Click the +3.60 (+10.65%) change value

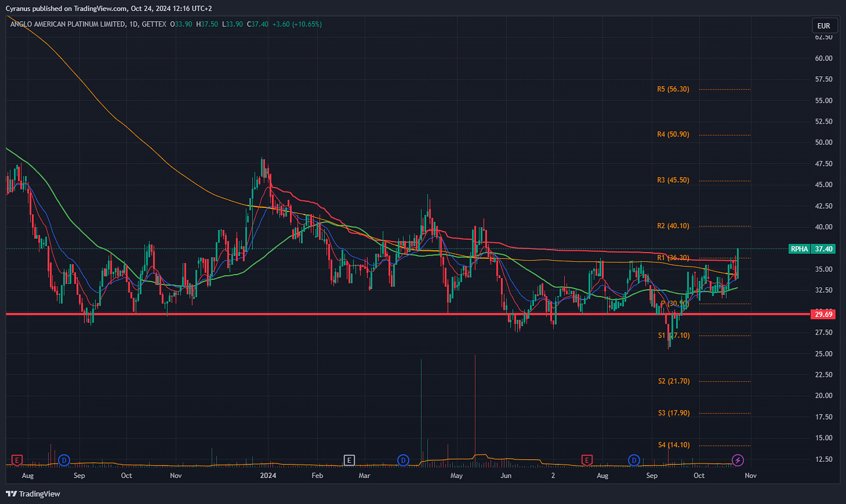[x=297, y=24]
